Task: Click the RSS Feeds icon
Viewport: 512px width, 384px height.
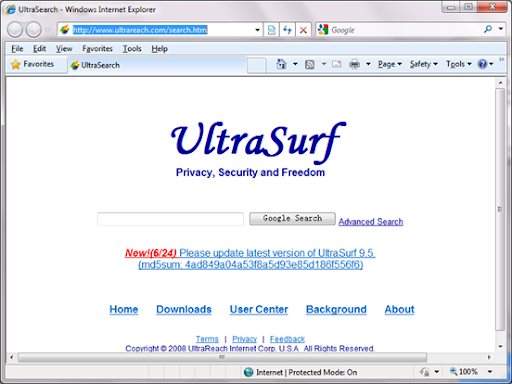Action: coord(310,64)
